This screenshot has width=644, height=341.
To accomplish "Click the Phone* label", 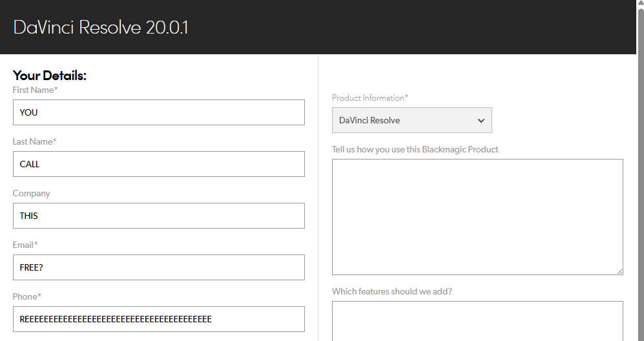I will 26,296.
